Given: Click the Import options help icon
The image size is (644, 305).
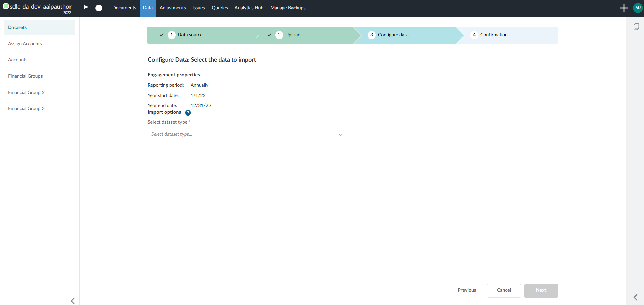Looking at the screenshot, I should coord(188,113).
